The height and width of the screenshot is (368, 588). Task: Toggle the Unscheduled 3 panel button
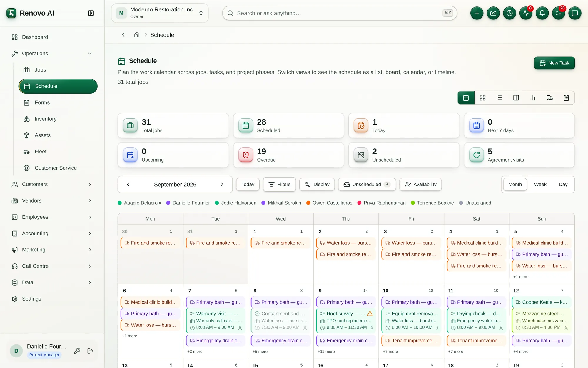point(367,184)
